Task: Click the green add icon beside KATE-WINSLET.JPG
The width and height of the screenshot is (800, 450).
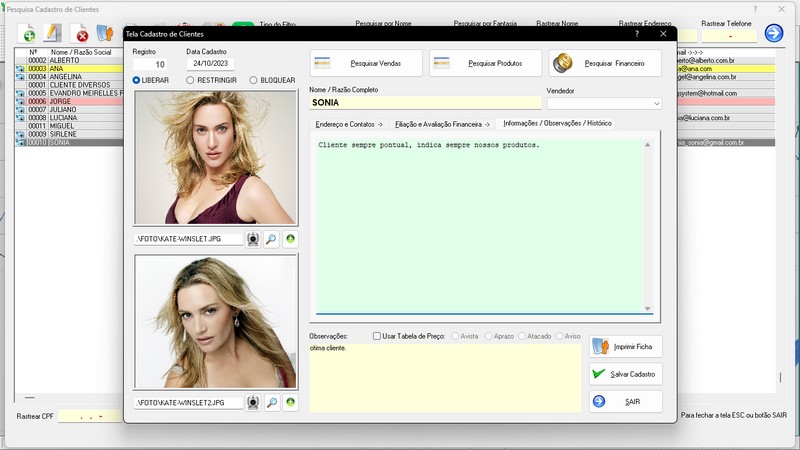Action: (x=290, y=239)
